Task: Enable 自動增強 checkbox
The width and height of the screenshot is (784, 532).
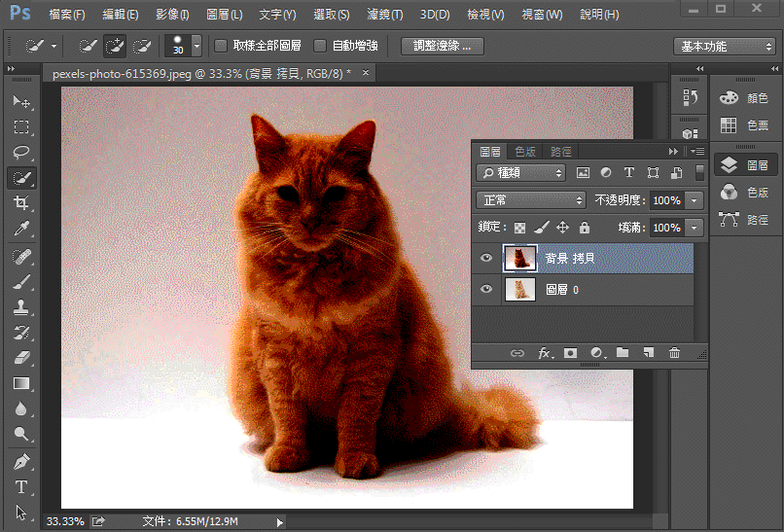Action: (x=319, y=46)
